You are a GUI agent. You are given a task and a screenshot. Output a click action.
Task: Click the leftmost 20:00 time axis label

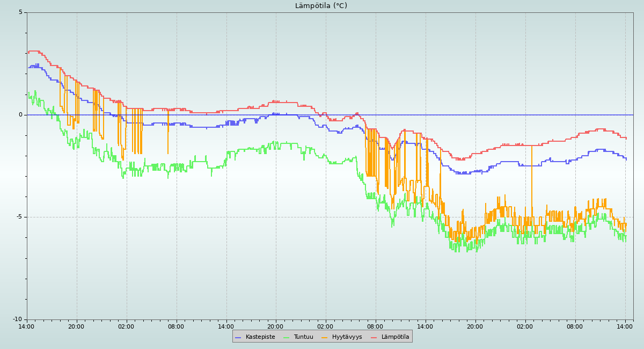76,326
